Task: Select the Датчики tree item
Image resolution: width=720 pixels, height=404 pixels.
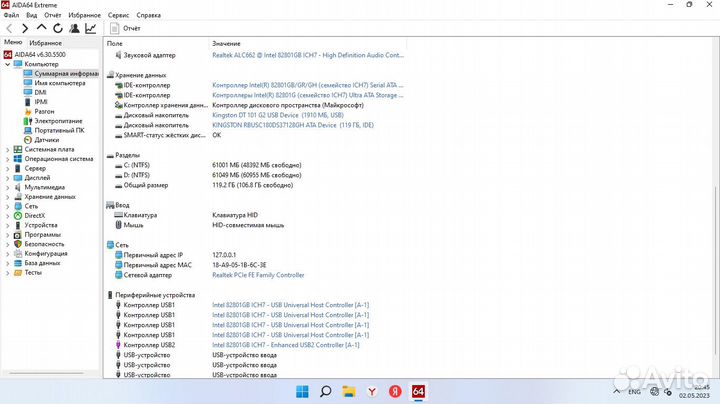Action: pyautogui.click(x=41, y=140)
